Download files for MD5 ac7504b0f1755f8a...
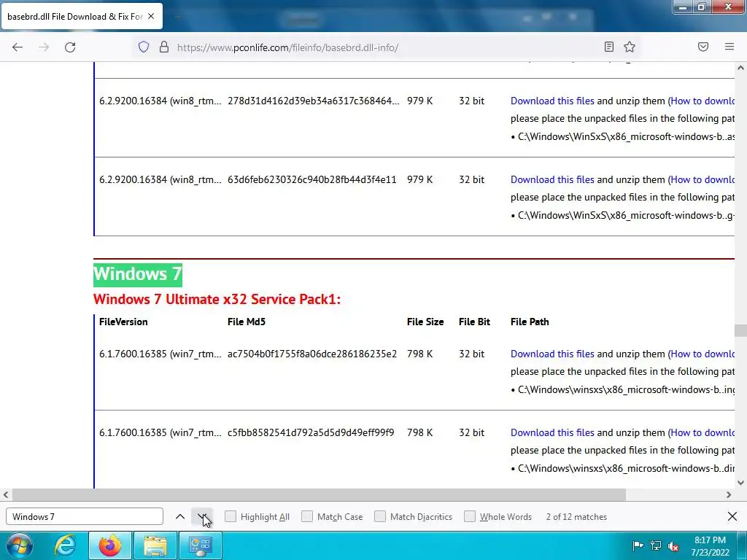 pos(552,354)
